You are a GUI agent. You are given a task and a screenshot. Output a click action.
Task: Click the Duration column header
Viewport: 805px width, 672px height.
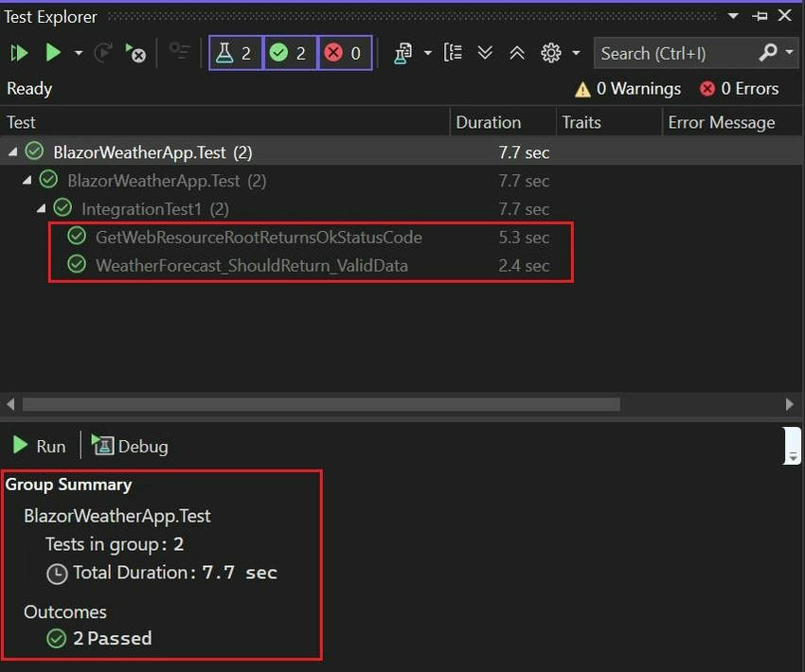(x=489, y=122)
